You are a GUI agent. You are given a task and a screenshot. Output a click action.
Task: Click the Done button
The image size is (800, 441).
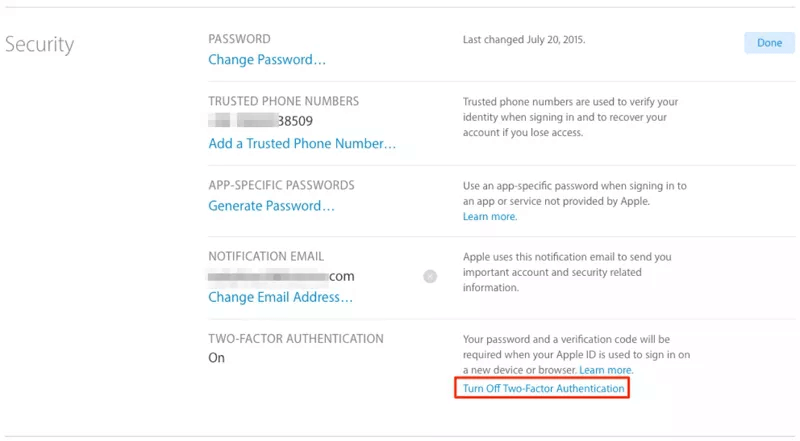tap(769, 42)
